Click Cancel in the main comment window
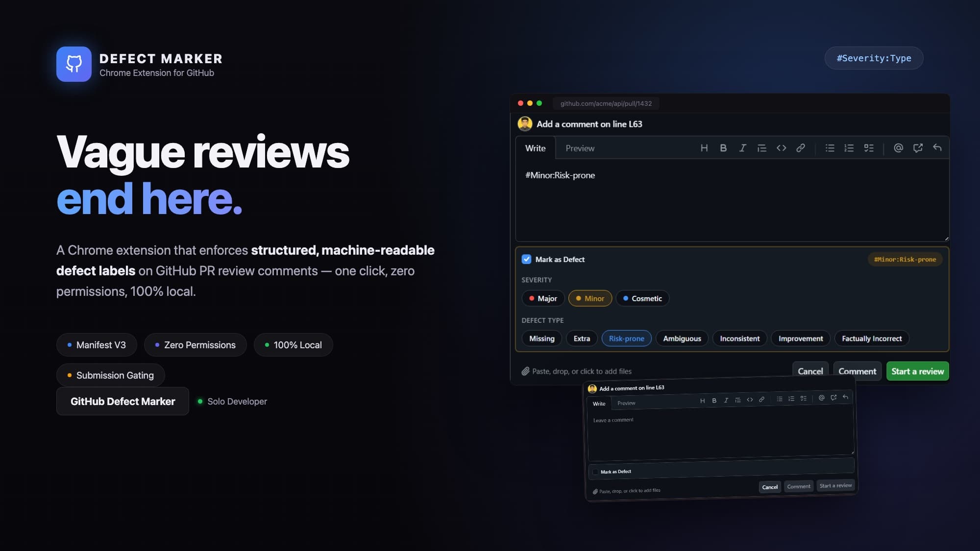 click(810, 371)
